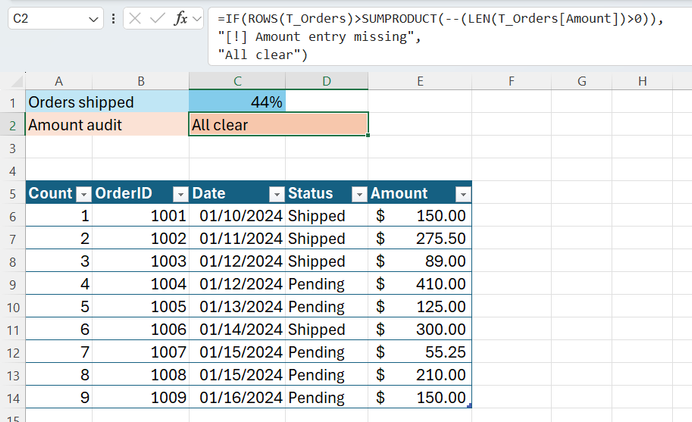
Task: Select the $300.00 amount cell
Action: (420, 329)
